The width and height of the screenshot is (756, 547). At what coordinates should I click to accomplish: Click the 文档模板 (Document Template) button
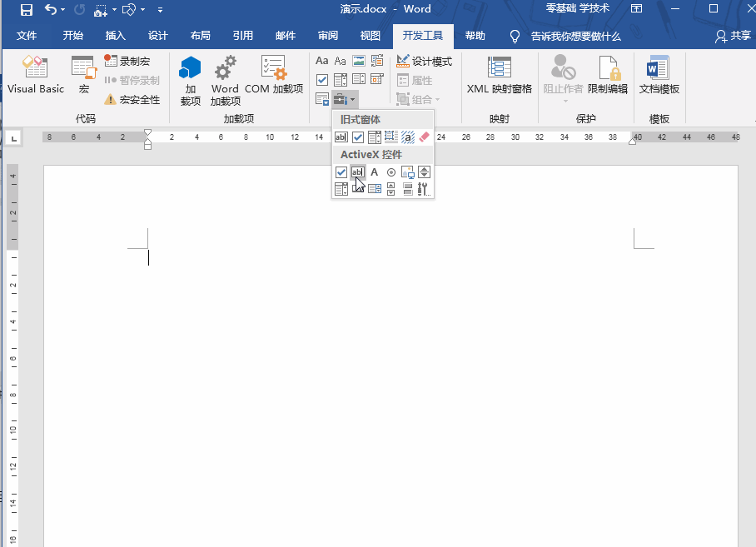(659, 77)
